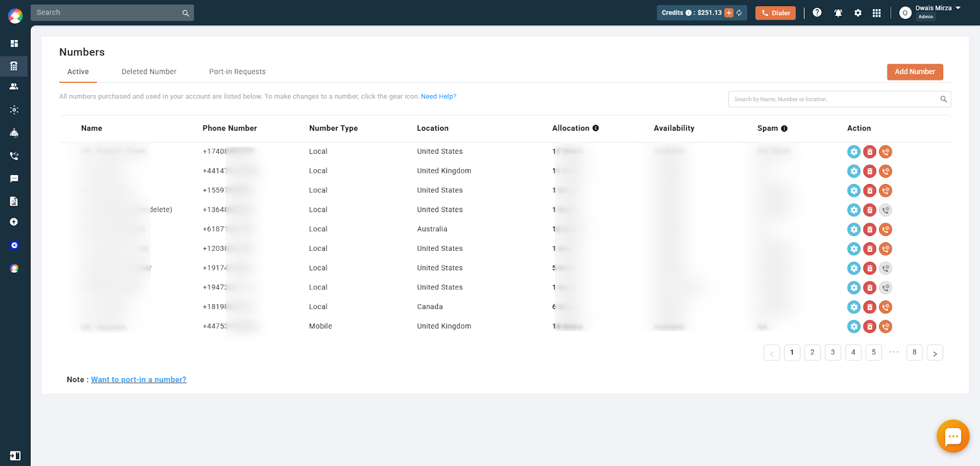
Task: Click the blue square C icon in sidebar
Action: (x=14, y=245)
